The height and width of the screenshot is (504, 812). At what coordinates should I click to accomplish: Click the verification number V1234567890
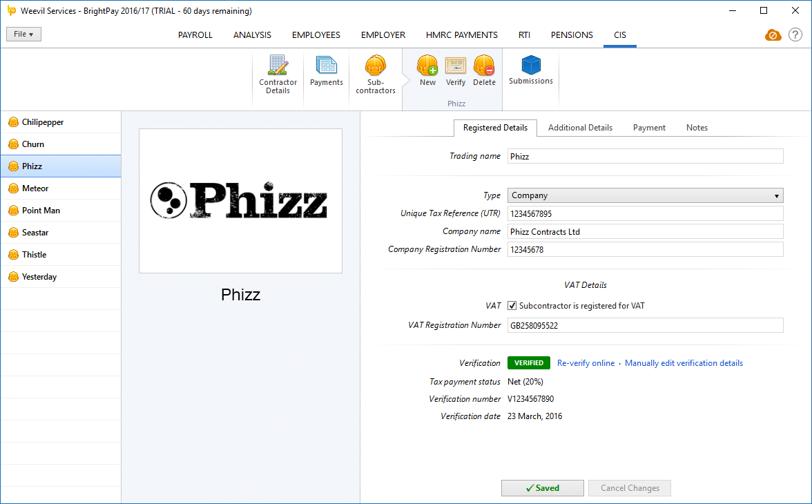(x=531, y=399)
